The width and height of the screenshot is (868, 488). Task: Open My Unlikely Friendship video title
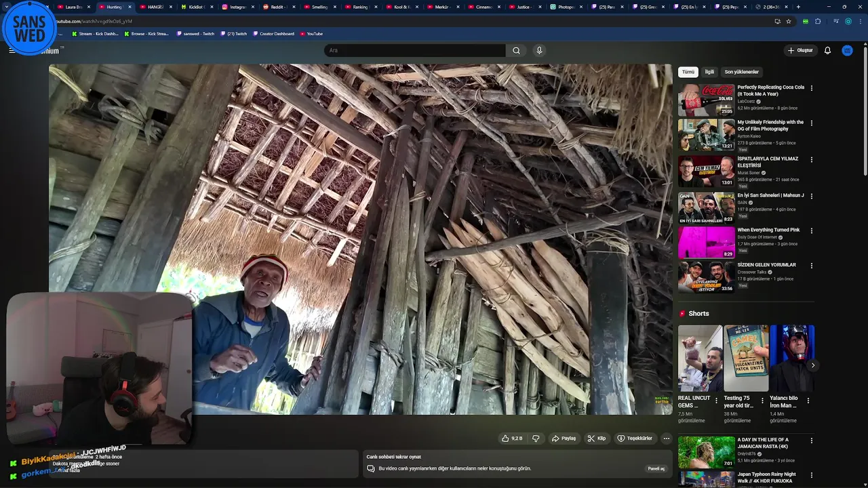coord(770,125)
